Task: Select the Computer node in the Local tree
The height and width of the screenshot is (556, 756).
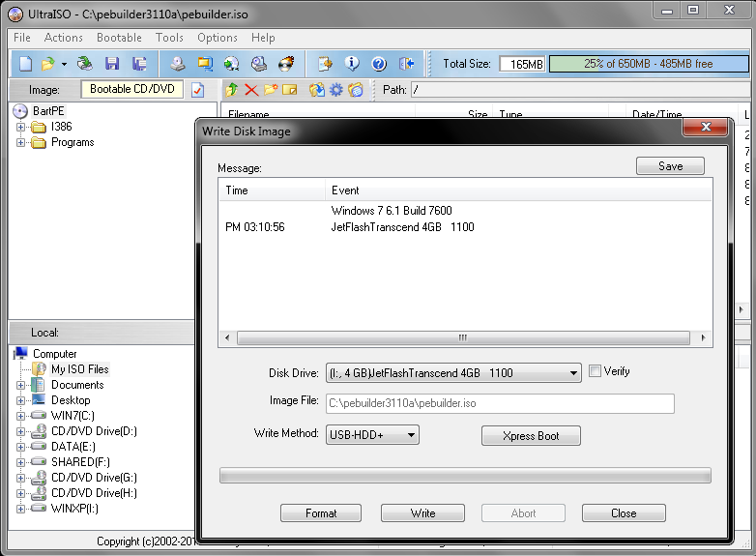Action: click(54, 354)
